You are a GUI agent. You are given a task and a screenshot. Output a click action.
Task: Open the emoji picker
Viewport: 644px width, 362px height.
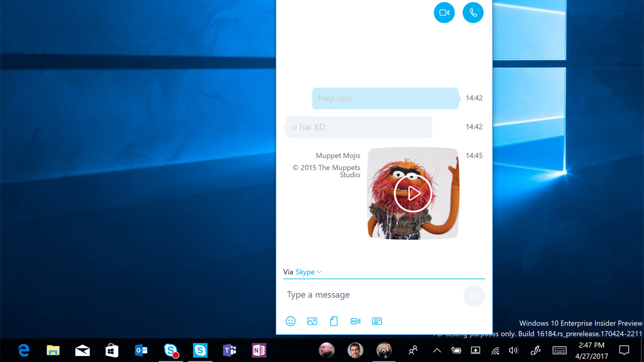pyautogui.click(x=290, y=321)
